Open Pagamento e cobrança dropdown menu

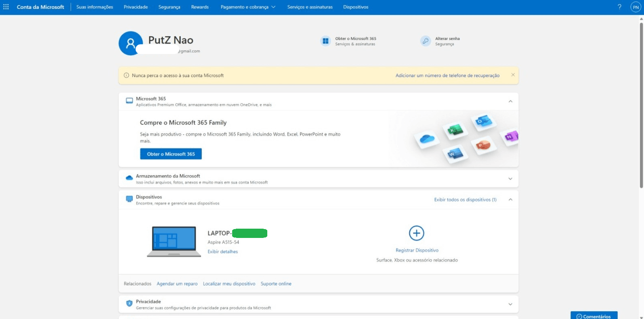click(248, 7)
